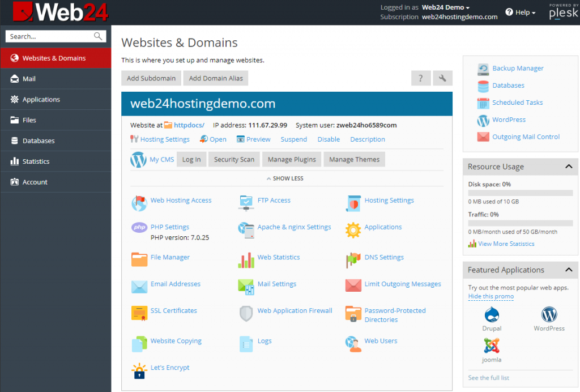The image size is (580, 392).
Task: Click the Logs document icon
Action: click(246, 344)
